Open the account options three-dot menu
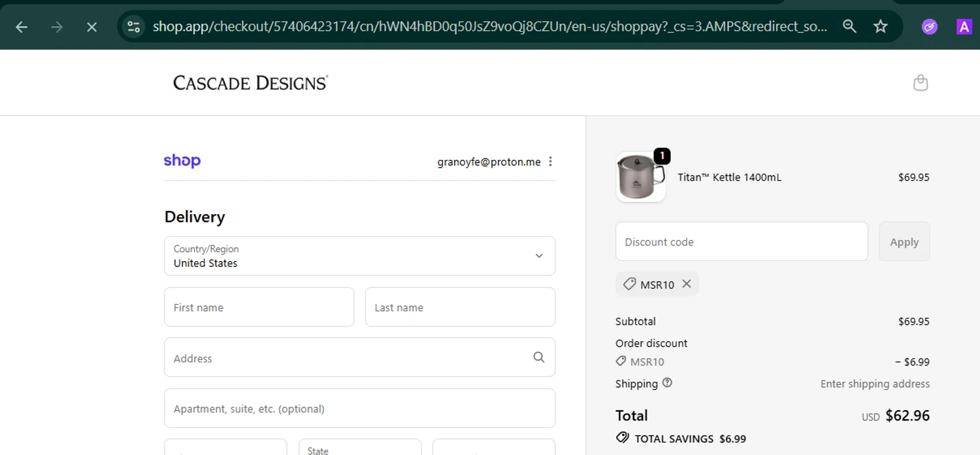Image resolution: width=980 pixels, height=455 pixels. pos(551,162)
